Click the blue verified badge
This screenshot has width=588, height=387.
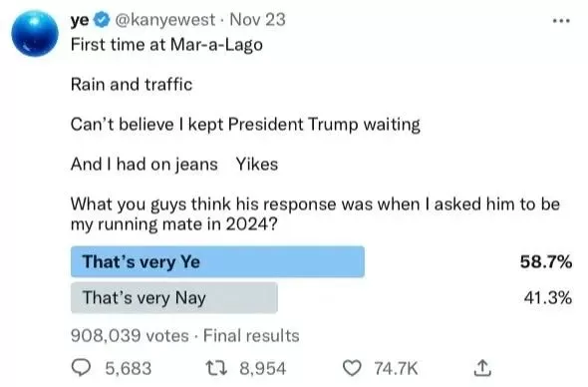[102, 20]
